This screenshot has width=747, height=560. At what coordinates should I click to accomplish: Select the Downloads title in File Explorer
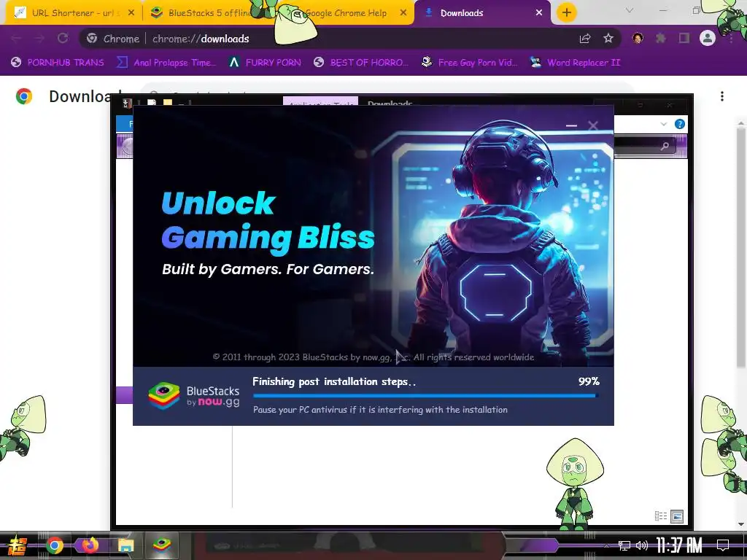click(x=390, y=103)
